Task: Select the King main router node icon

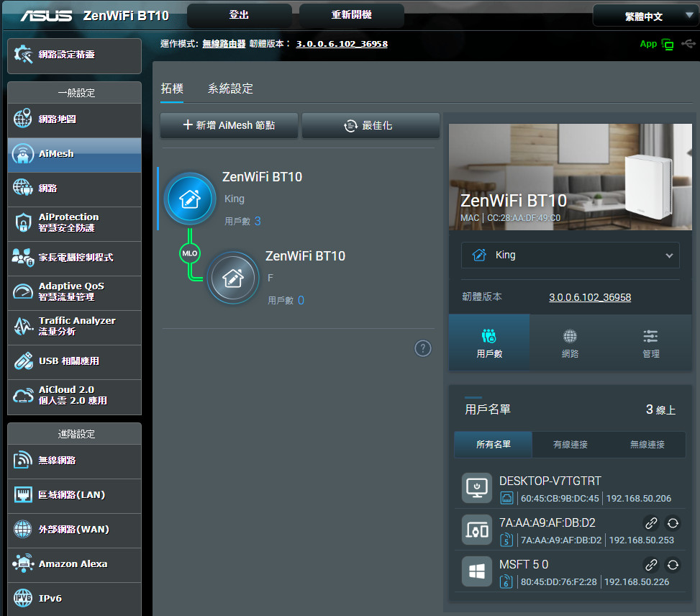Action: pyautogui.click(x=190, y=199)
